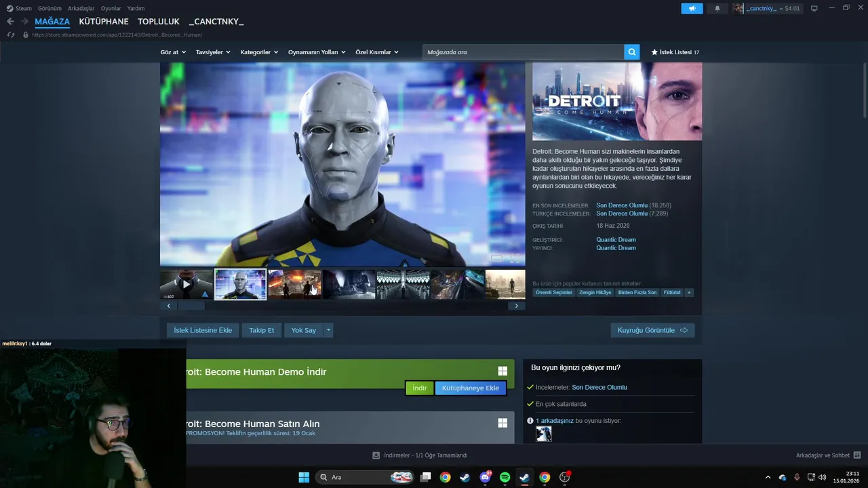Click the Detroit Become Human header image

[x=617, y=102]
